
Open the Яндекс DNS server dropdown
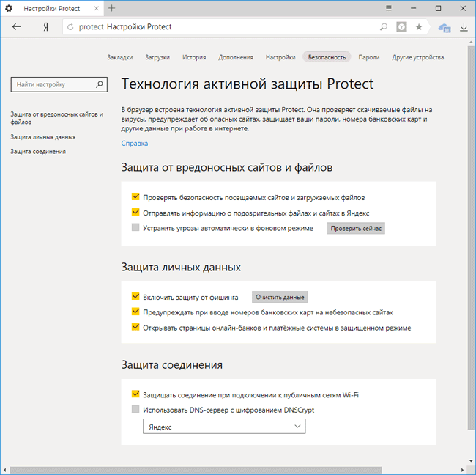[x=224, y=427]
